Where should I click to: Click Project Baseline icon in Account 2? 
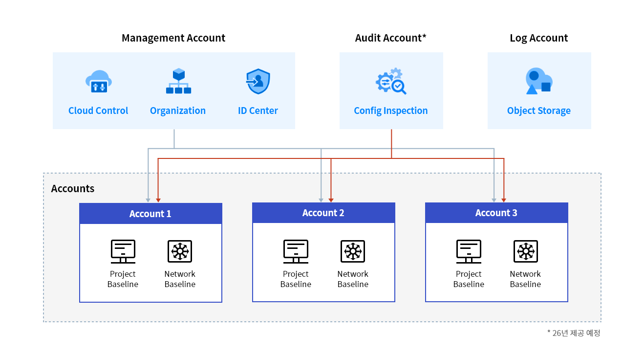click(x=296, y=251)
